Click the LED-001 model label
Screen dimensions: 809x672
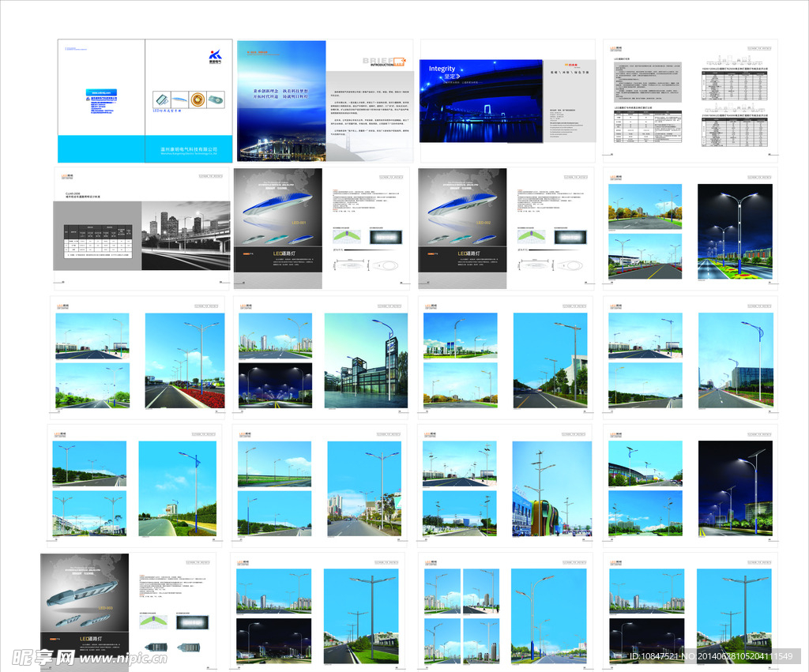299,223
